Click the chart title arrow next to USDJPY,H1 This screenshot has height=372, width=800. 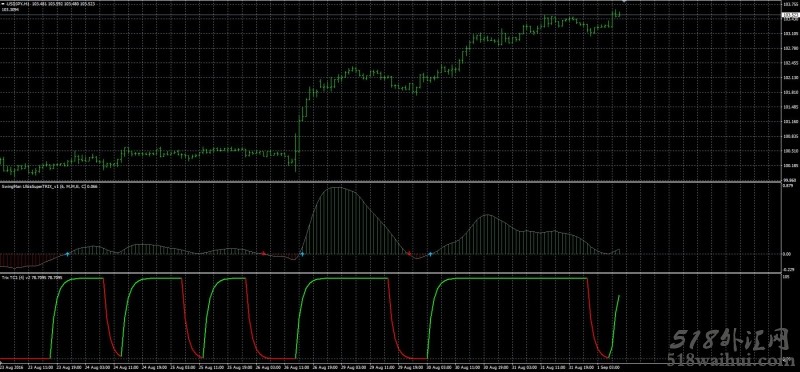tap(3, 4)
